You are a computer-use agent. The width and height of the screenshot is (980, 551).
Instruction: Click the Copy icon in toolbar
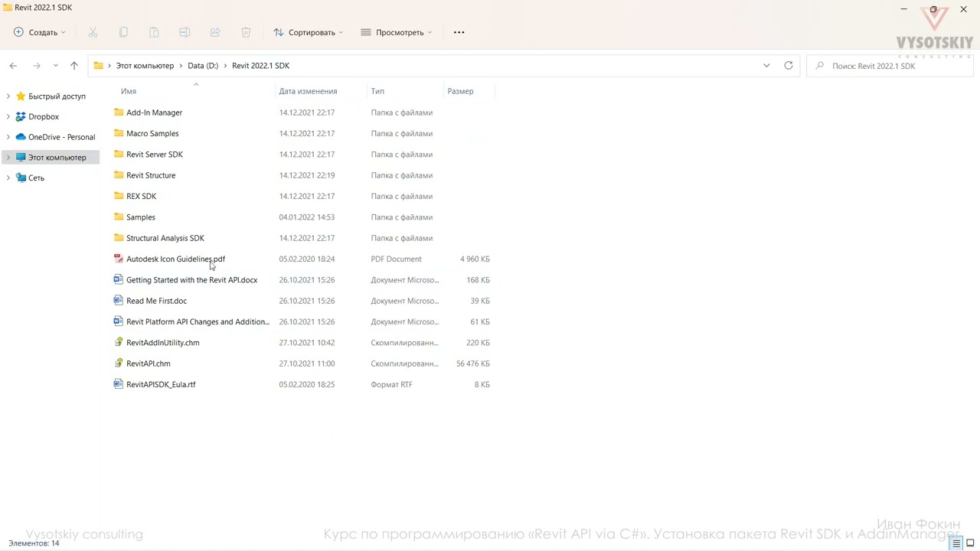coord(123,32)
